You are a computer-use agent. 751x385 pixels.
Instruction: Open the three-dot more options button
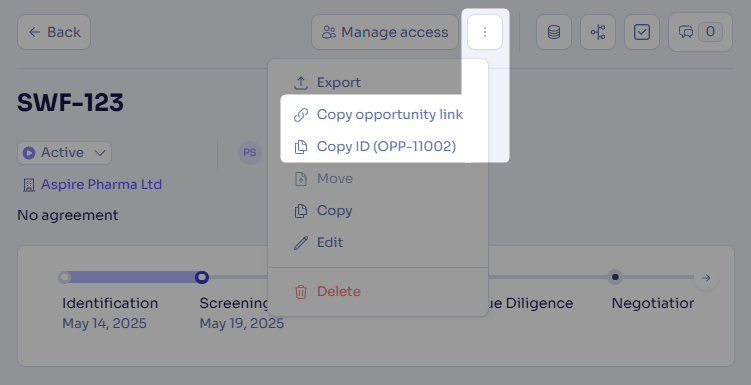coord(485,32)
